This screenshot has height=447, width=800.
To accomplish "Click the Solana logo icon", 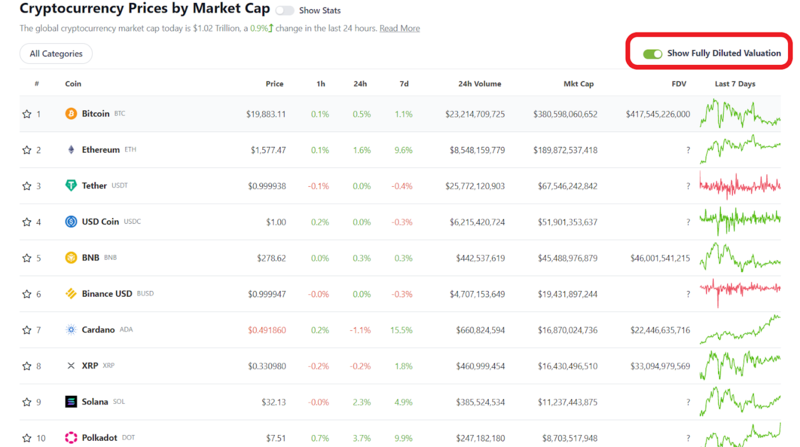I will pyautogui.click(x=71, y=402).
